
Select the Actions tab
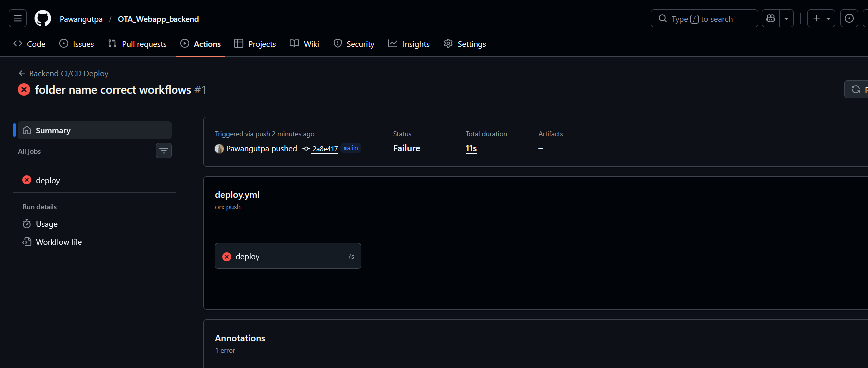(x=200, y=44)
